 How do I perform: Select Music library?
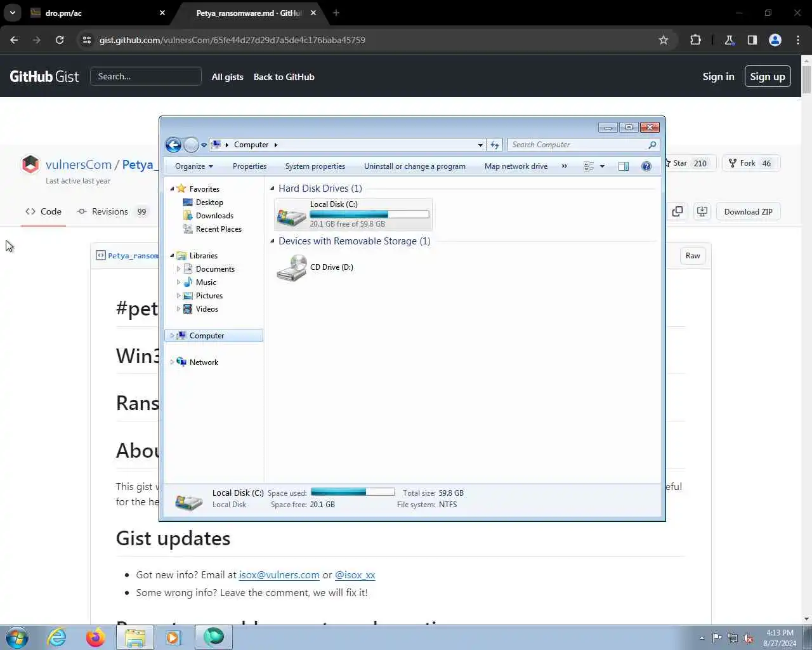[x=206, y=282]
